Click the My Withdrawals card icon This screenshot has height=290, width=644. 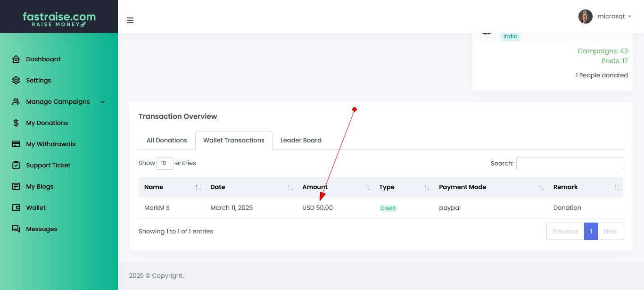[16, 144]
